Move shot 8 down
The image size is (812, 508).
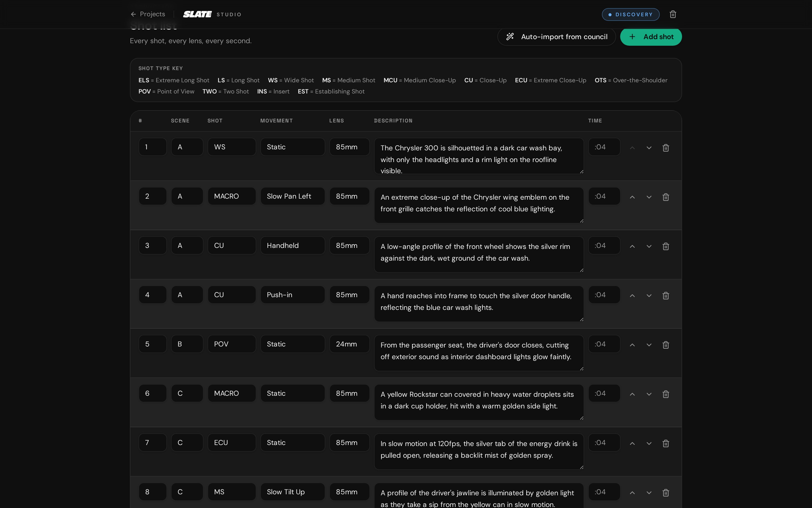pos(649,493)
